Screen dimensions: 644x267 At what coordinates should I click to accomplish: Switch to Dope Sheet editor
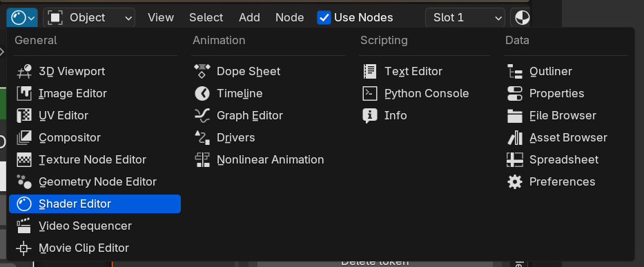click(269, 72)
